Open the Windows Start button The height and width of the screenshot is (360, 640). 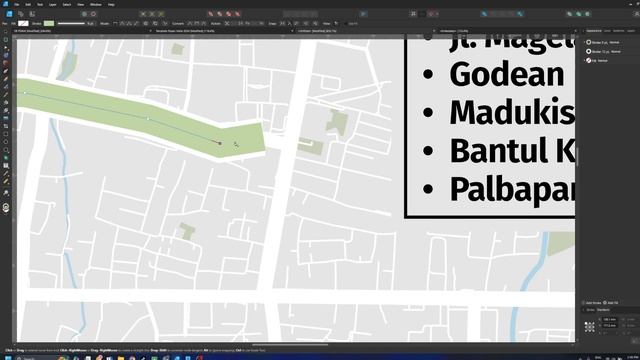pyautogui.click(x=8, y=358)
